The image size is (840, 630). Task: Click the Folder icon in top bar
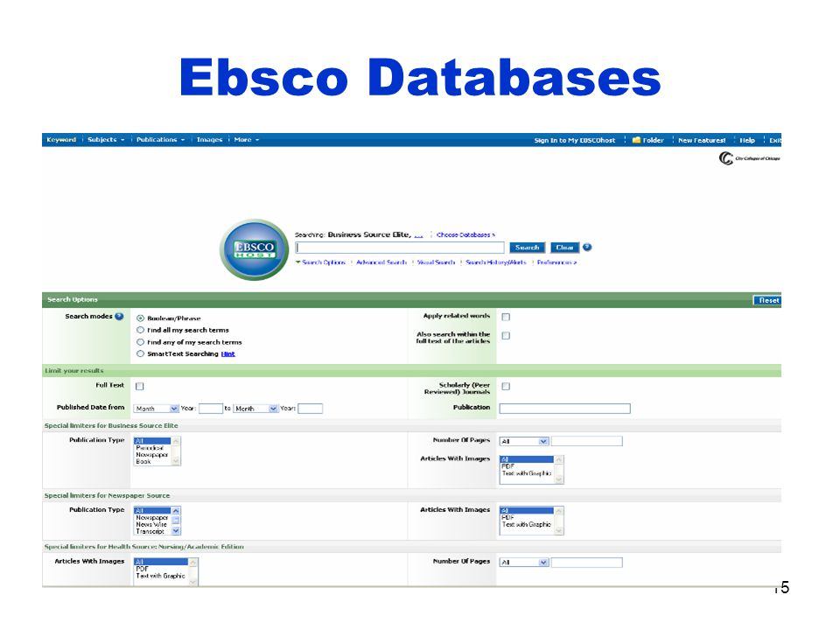(636, 140)
